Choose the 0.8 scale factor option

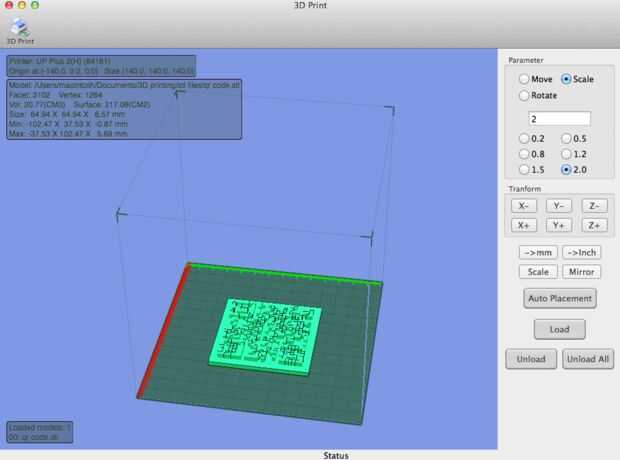coord(524,154)
